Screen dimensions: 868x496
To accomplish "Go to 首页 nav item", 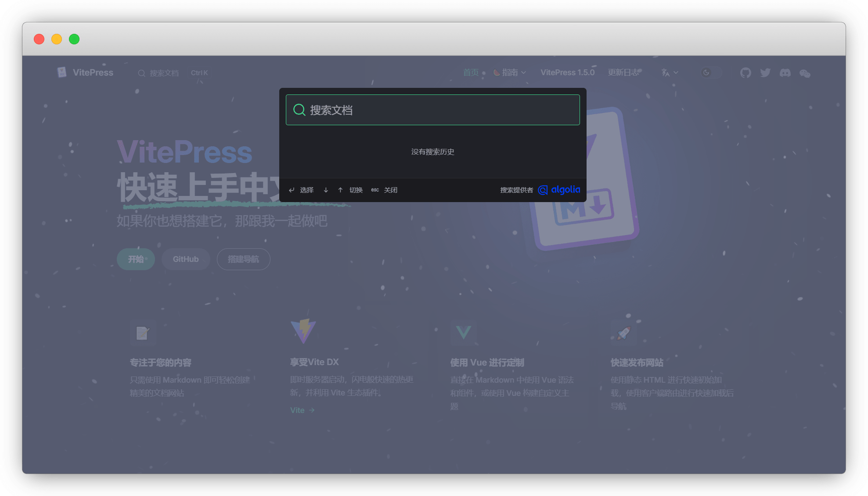I will (471, 72).
